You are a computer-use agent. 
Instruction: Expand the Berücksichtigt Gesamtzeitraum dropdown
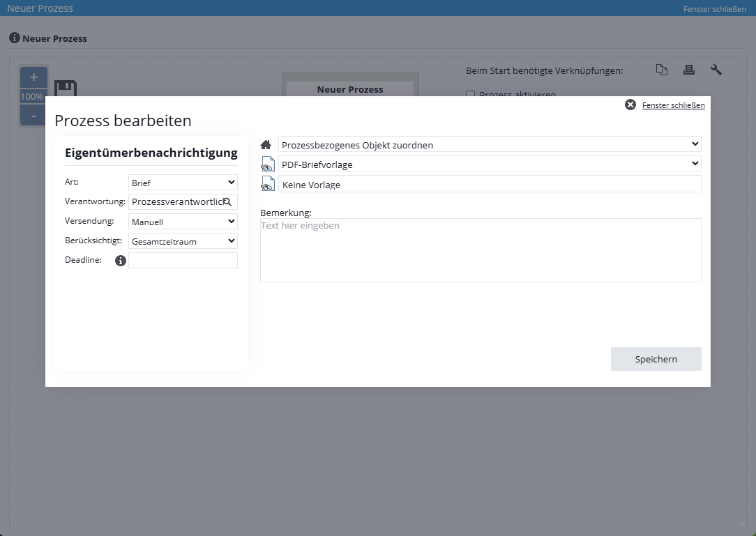coord(183,241)
